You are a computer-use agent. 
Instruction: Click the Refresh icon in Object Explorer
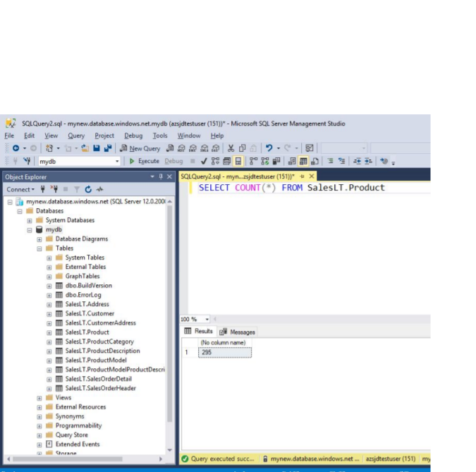(88, 189)
